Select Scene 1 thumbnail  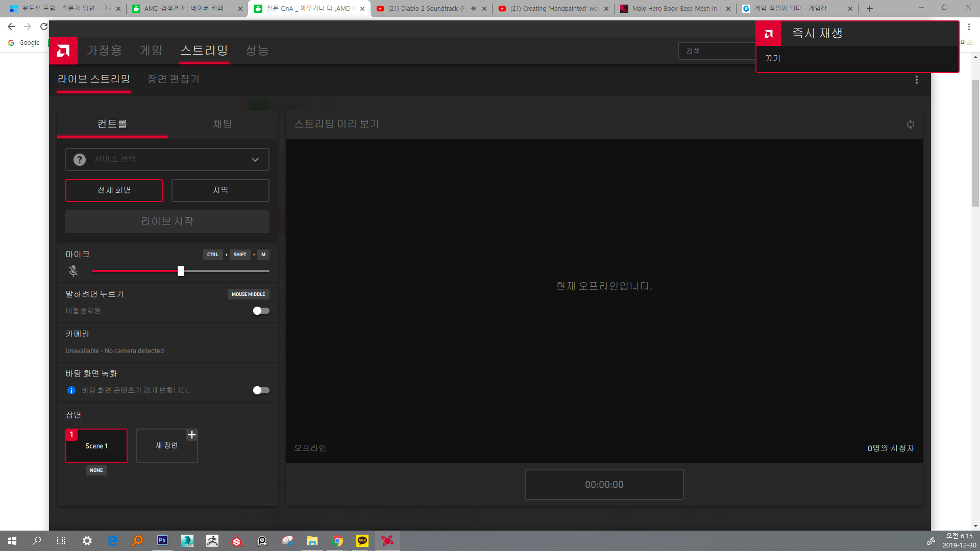(x=96, y=446)
